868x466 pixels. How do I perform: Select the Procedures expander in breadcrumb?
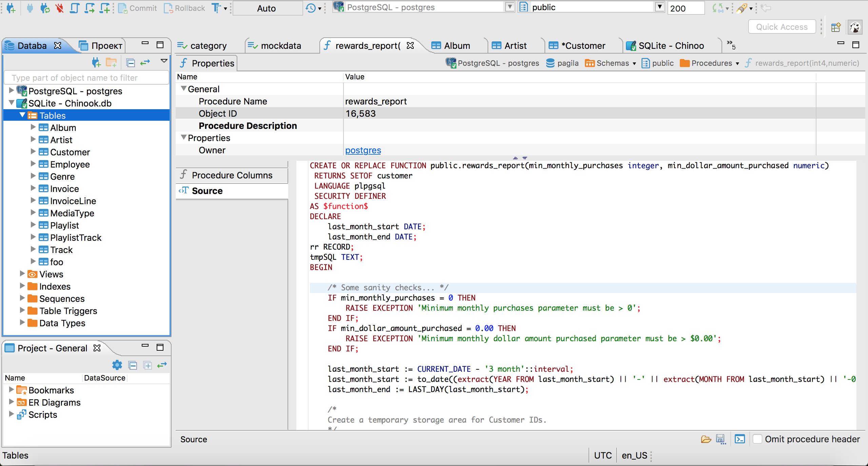tap(736, 62)
